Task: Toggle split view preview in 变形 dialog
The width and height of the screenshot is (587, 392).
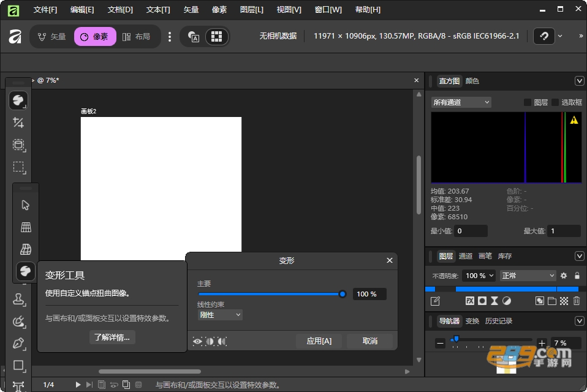Action: pyautogui.click(x=210, y=341)
